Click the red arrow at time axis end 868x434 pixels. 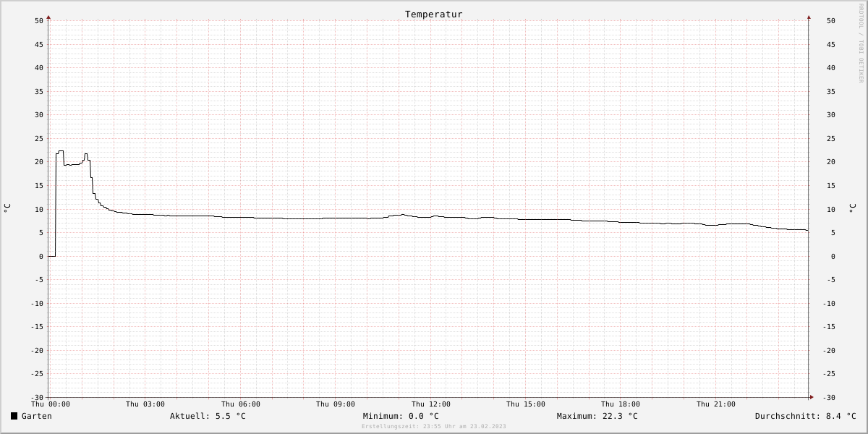pos(812,397)
